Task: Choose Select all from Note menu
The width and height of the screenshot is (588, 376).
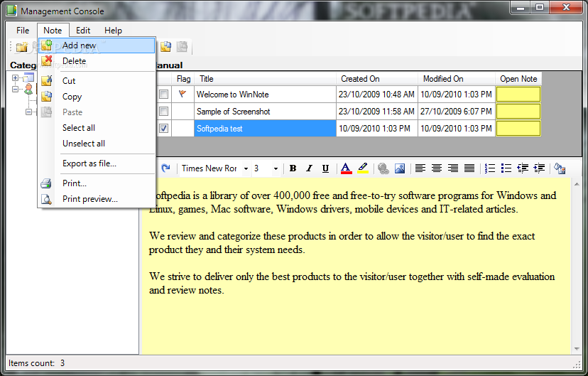Action: coord(97,128)
